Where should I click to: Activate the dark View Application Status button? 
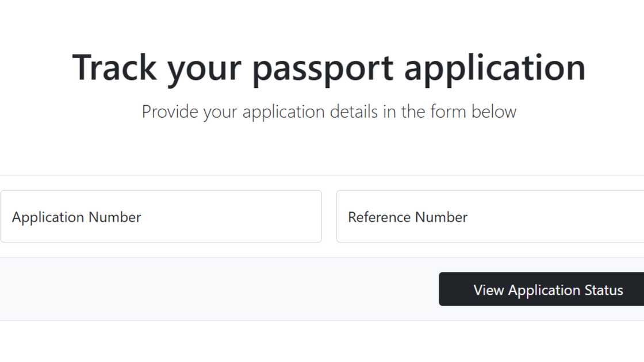547,289
